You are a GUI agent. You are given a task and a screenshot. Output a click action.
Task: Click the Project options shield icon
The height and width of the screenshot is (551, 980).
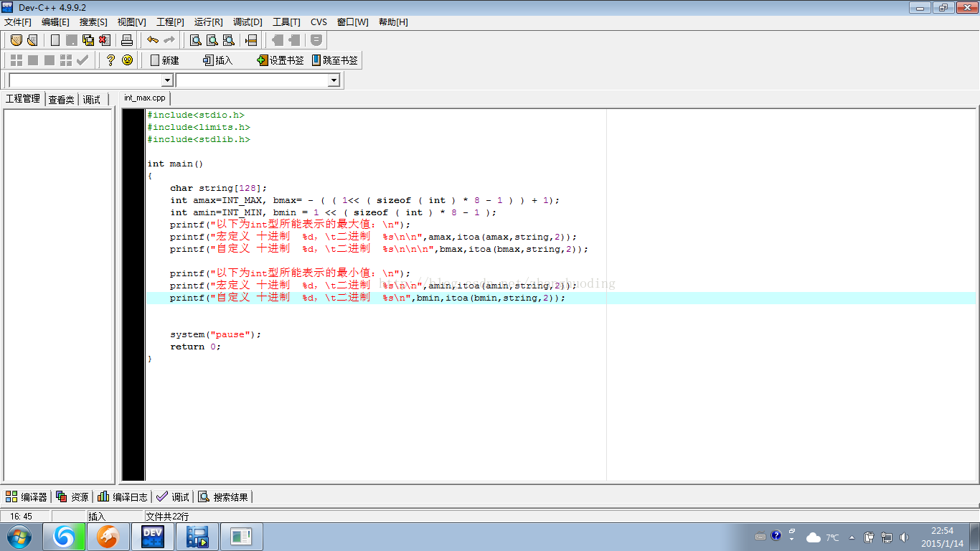(316, 40)
